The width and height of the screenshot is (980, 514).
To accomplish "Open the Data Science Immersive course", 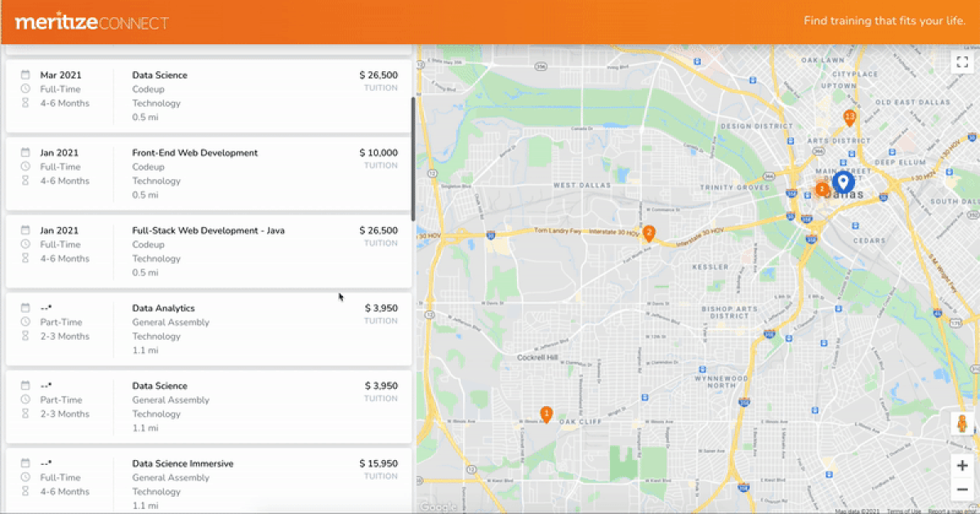I will tap(183, 463).
